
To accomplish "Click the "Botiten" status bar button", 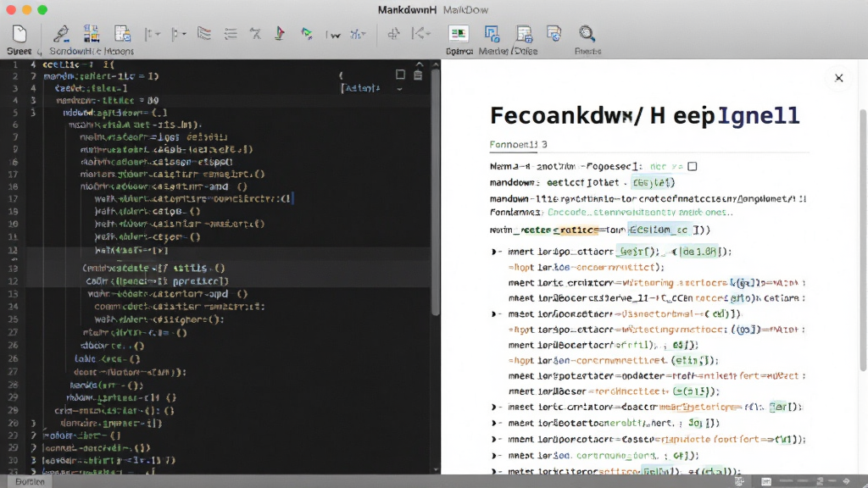I will click(x=30, y=482).
